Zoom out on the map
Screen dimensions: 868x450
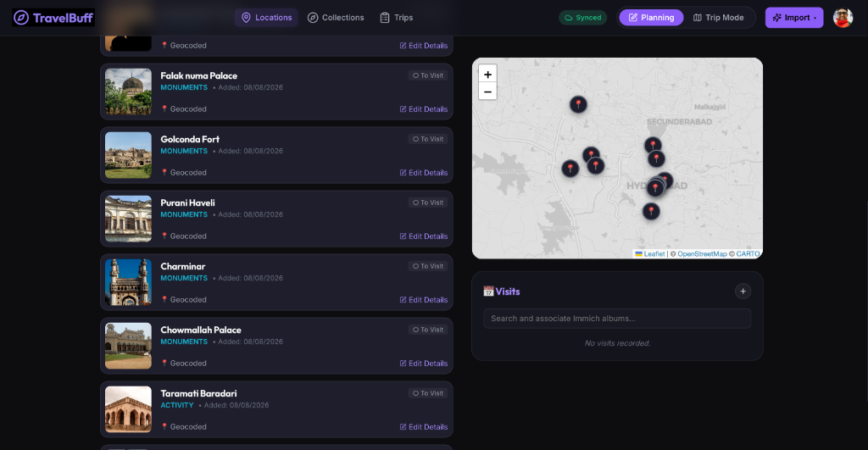pyautogui.click(x=487, y=92)
